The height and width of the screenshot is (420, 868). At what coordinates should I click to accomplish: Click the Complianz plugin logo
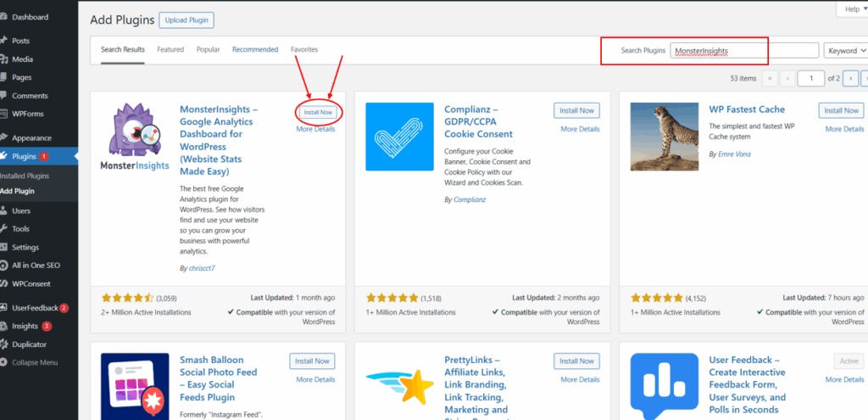pyautogui.click(x=400, y=137)
